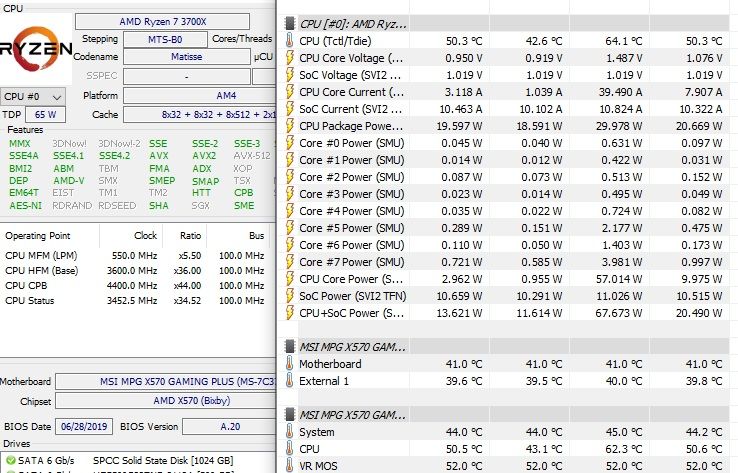The width and height of the screenshot is (738, 473).
Task: Click the BIOS Date field 06/28/2019
Action: coord(84,427)
